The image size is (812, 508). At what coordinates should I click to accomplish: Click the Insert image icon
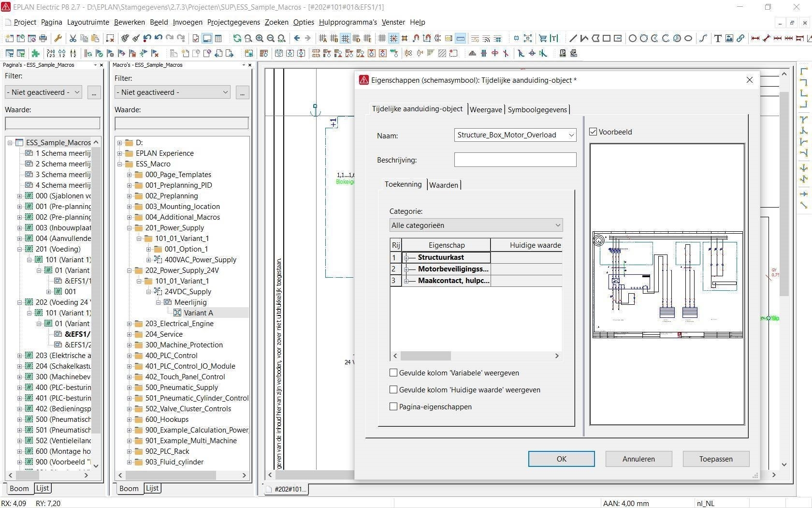(729, 38)
